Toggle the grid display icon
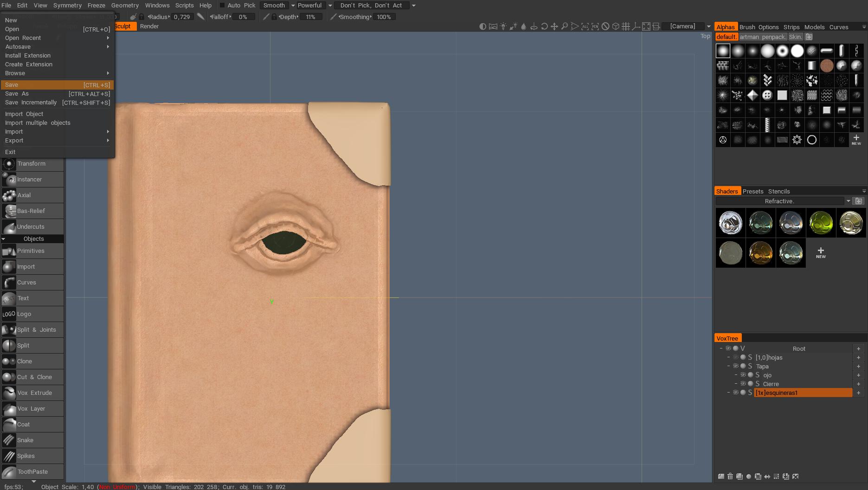Image resolution: width=868 pixels, height=490 pixels. click(626, 26)
